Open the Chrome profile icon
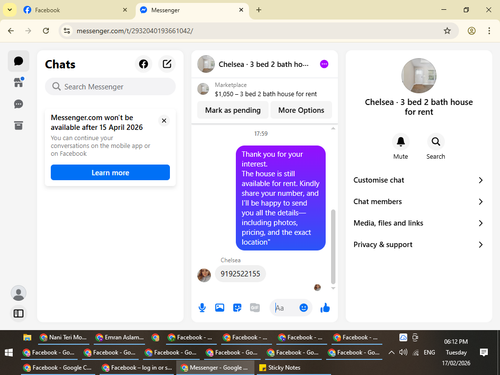The height and width of the screenshot is (375, 500). coord(471,31)
